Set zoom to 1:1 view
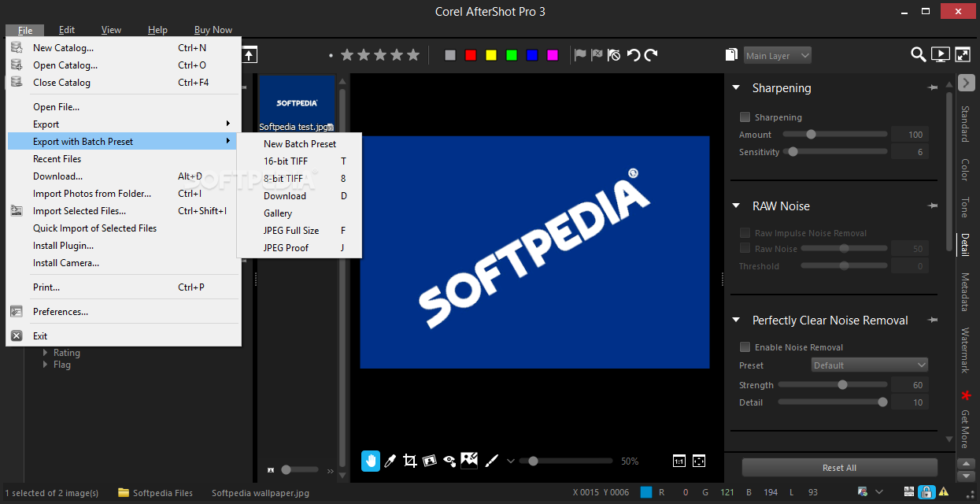The width and height of the screenshot is (980, 504). (x=679, y=461)
